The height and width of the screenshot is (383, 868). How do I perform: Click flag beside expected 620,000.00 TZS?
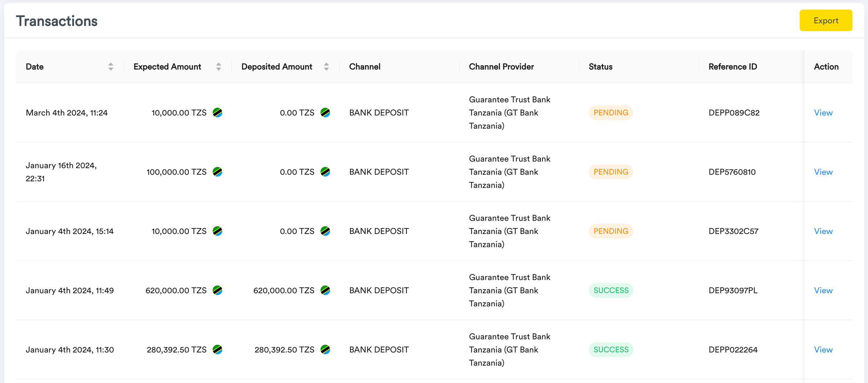[x=217, y=291]
